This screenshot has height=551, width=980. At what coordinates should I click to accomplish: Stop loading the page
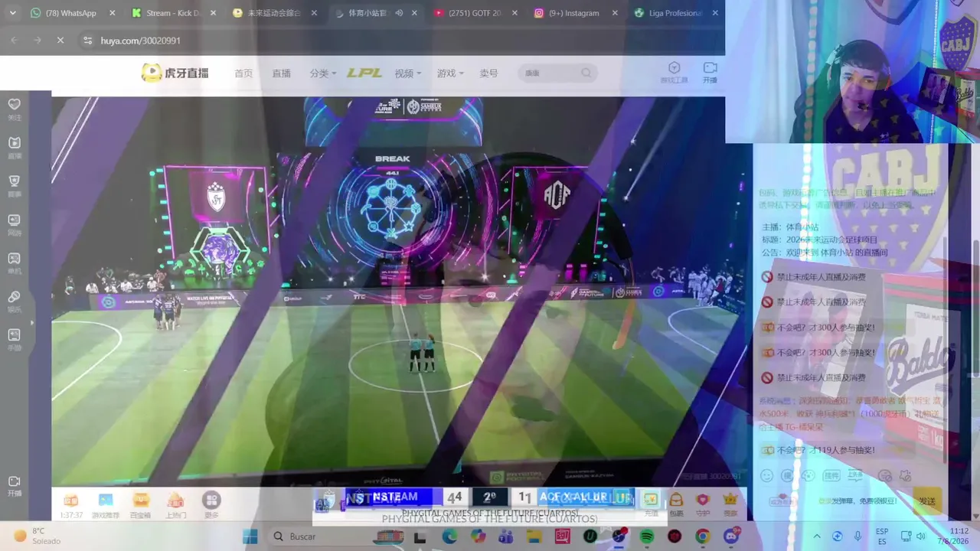(x=60, y=41)
